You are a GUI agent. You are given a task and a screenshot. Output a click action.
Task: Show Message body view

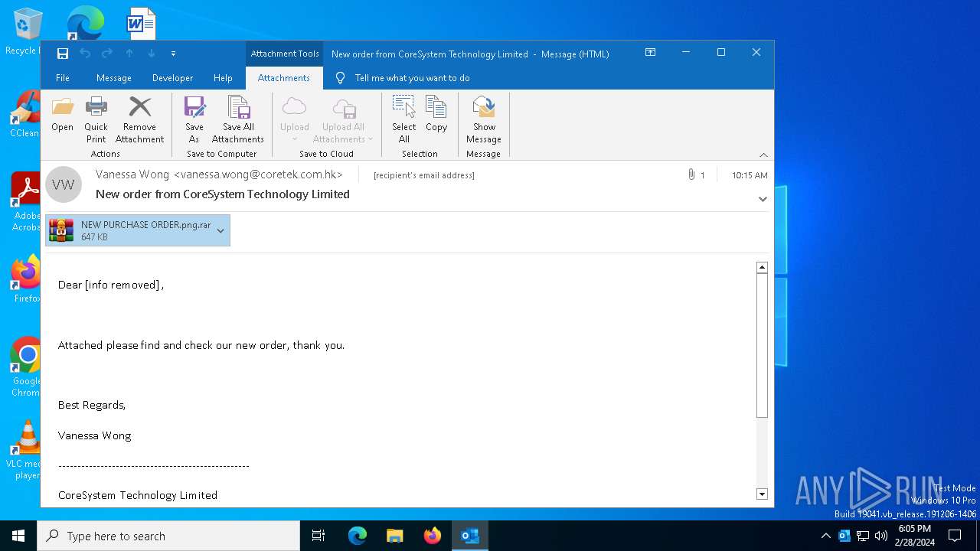(x=484, y=120)
